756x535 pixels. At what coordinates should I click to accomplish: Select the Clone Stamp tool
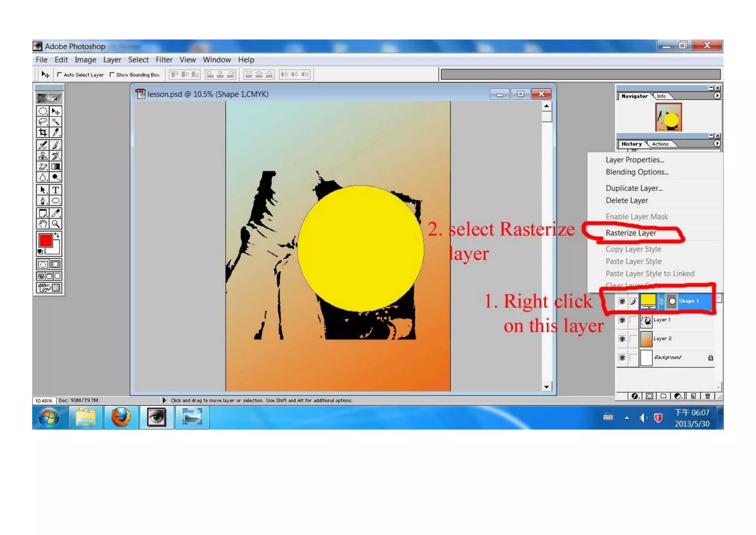click(43, 156)
